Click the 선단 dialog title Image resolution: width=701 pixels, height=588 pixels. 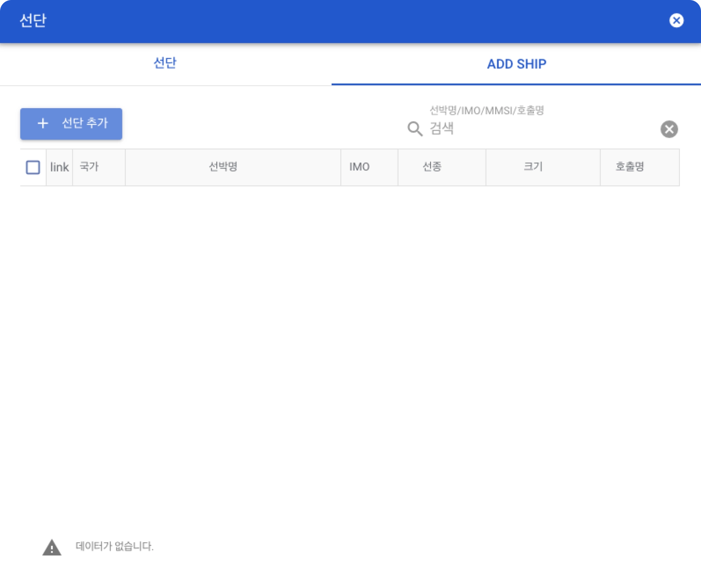[x=33, y=20]
